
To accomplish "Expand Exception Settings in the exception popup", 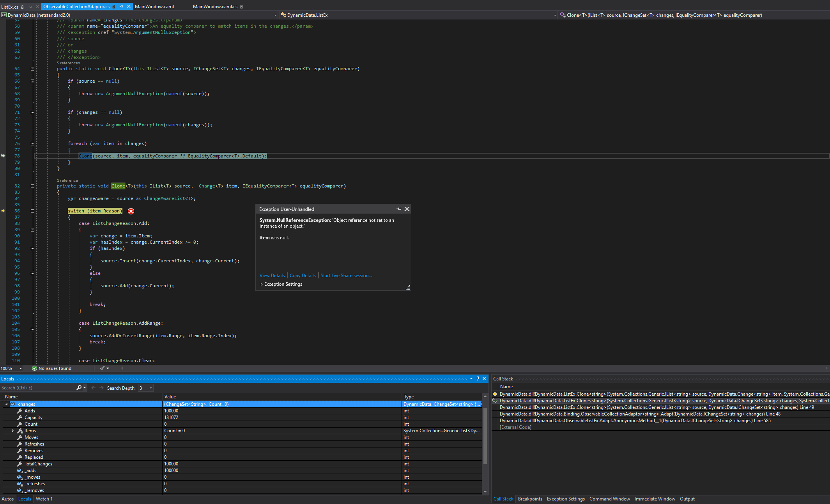I will [262, 284].
